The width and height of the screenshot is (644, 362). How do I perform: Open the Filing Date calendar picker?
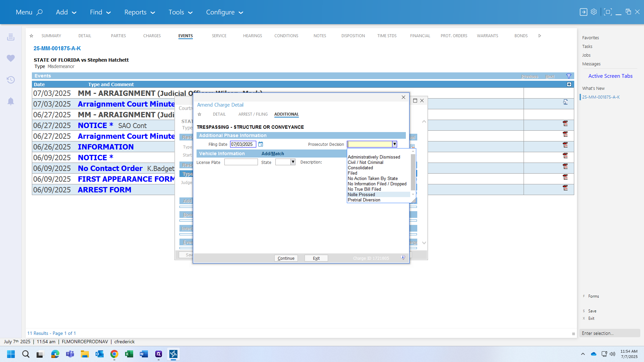261,144
